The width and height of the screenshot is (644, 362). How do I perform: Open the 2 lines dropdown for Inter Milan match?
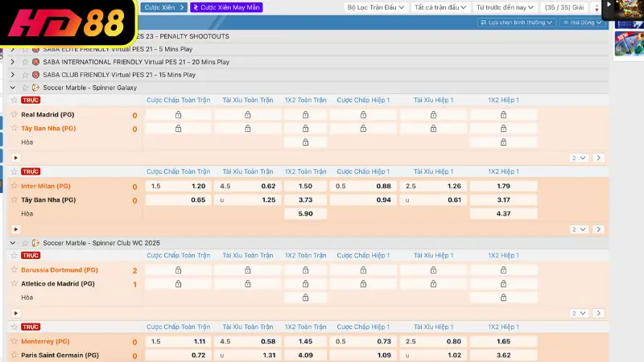(579, 229)
